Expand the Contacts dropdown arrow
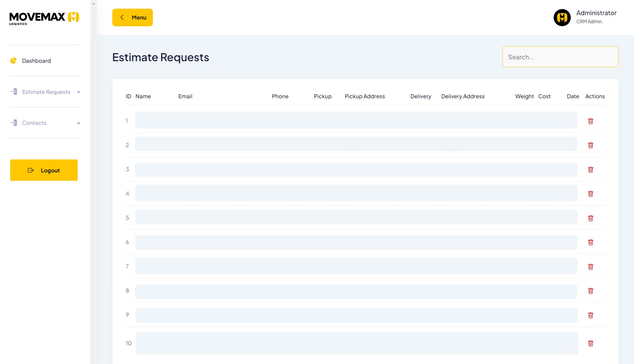Viewport: 634px width, 364px height. pos(79,123)
